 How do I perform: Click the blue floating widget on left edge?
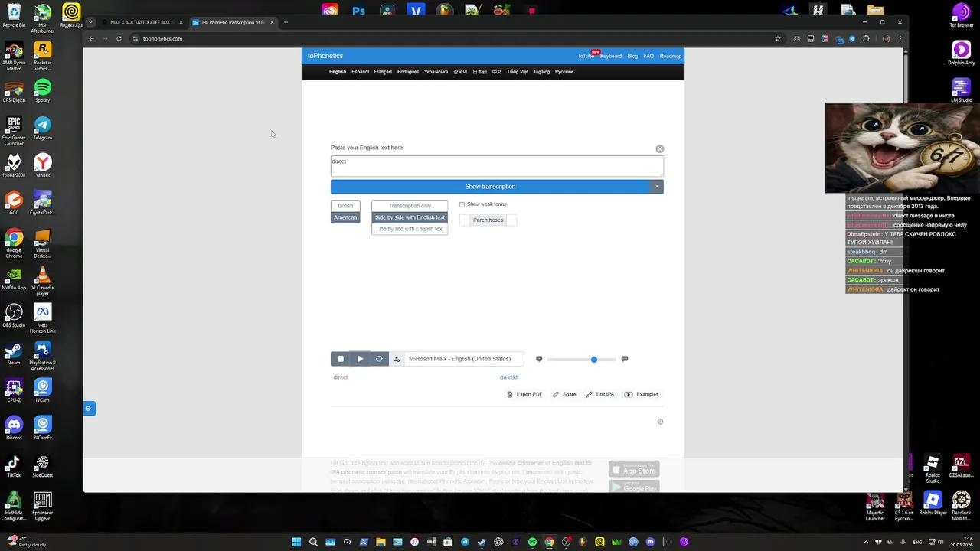point(89,409)
